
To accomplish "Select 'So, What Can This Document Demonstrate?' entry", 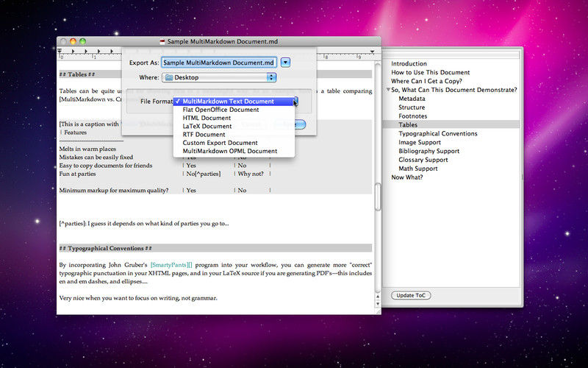I will pos(453,90).
